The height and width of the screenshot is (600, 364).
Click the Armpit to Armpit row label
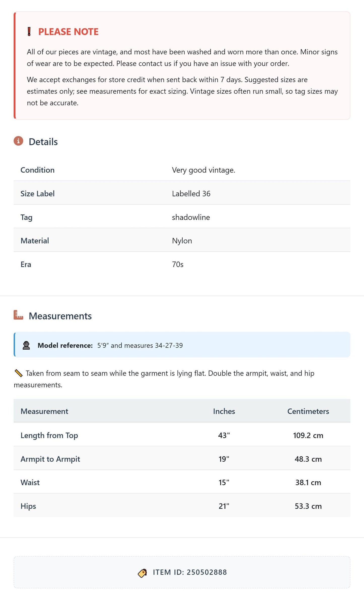[x=50, y=459]
